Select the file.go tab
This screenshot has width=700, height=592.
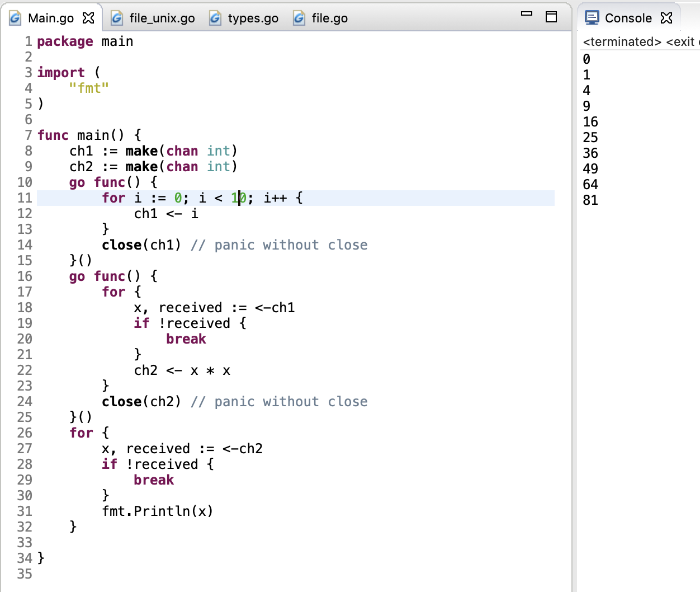point(329,18)
